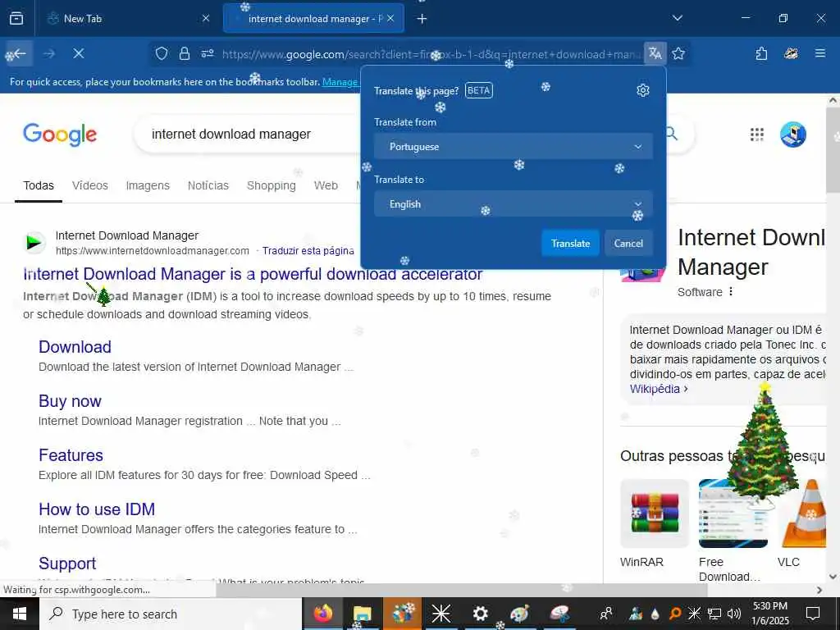Open the Snipping Tool taskbar icon
This screenshot has height=630, width=840.
(x=559, y=614)
